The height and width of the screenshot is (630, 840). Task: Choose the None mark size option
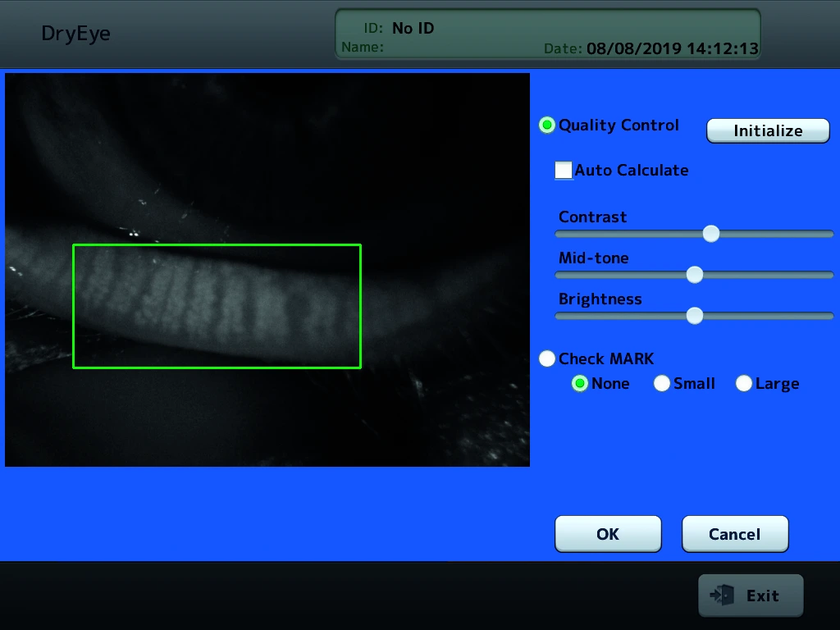(580, 384)
